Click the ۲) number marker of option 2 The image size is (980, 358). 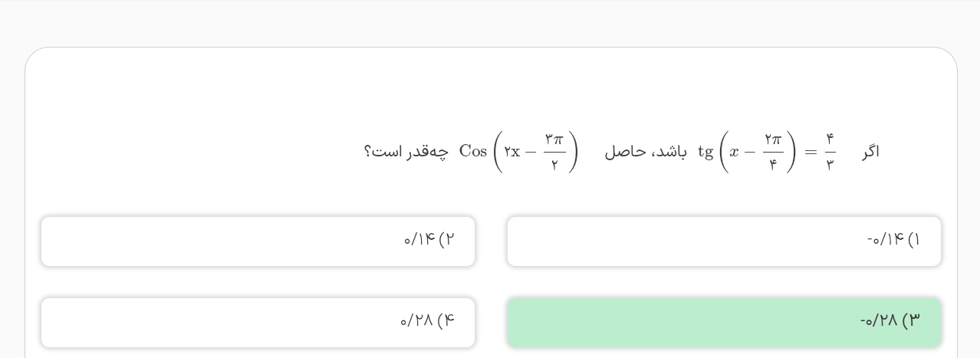pos(446,240)
